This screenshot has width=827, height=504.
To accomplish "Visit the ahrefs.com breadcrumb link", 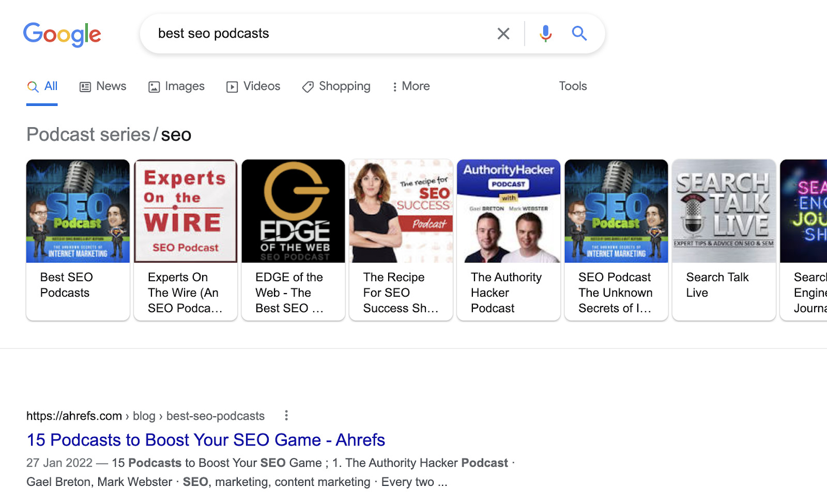I will click(73, 415).
